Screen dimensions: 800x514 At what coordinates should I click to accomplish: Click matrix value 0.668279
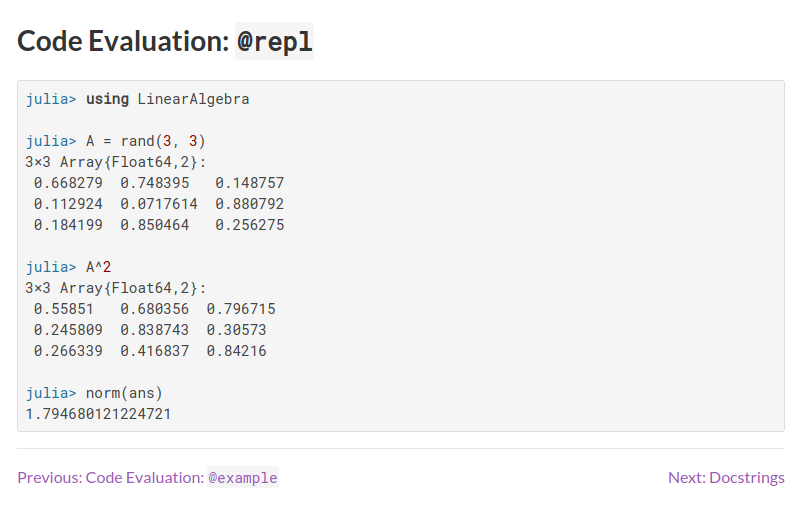coord(68,183)
